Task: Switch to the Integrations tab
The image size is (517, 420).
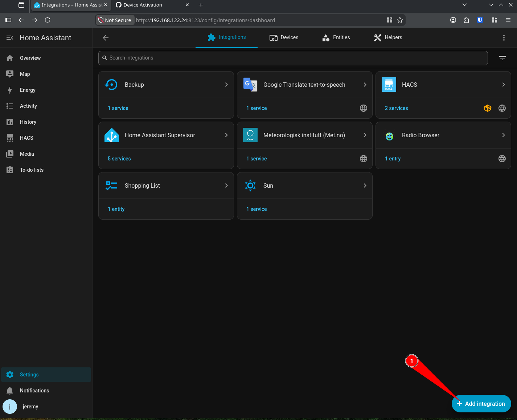Action: tap(226, 37)
